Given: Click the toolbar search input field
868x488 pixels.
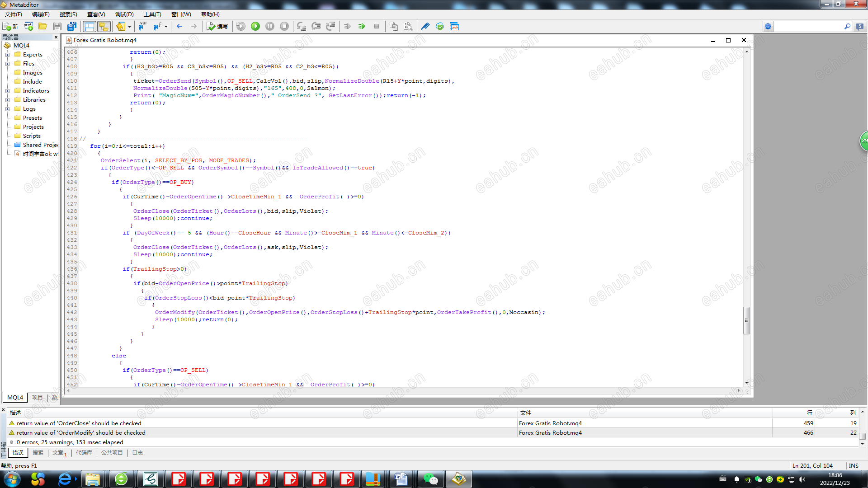Looking at the screenshot, I should tap(808, 26).
